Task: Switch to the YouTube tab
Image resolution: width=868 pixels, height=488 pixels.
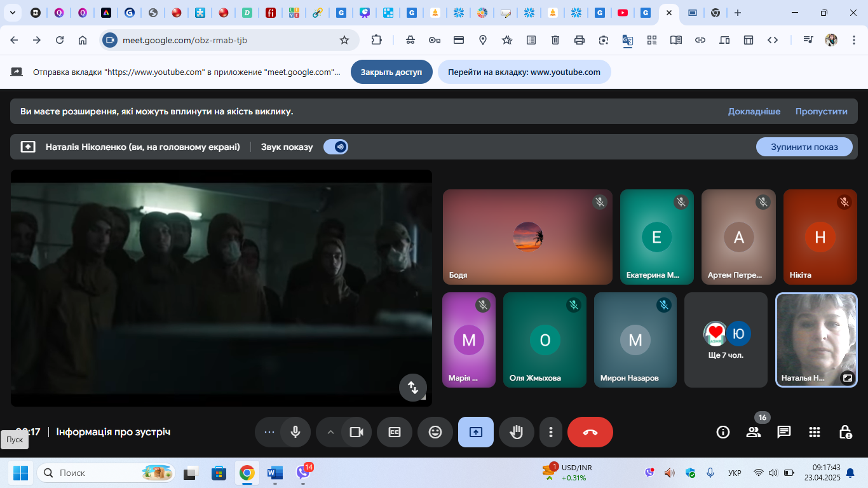Action: [x=623, y=13]
